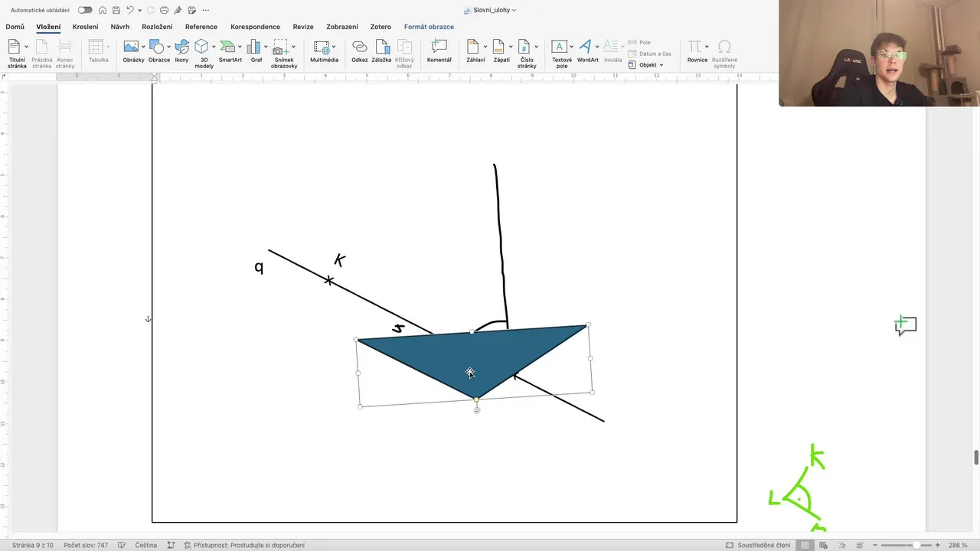Select the print layout view icon
Image resolution: width=980 pixels, height=551 pixels.
coord(805,545)
